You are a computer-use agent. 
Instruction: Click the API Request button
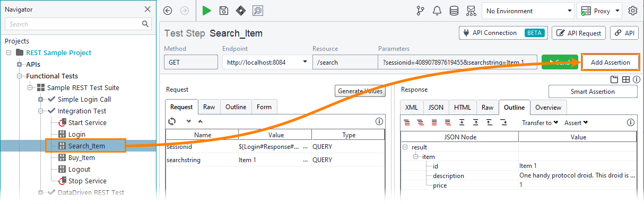point(579,33)
